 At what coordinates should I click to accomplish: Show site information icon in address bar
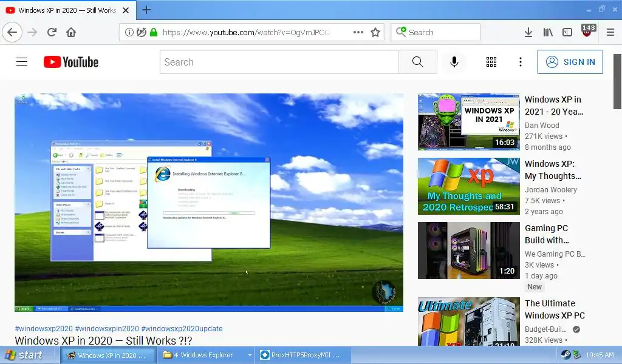[x=129, y=33]
